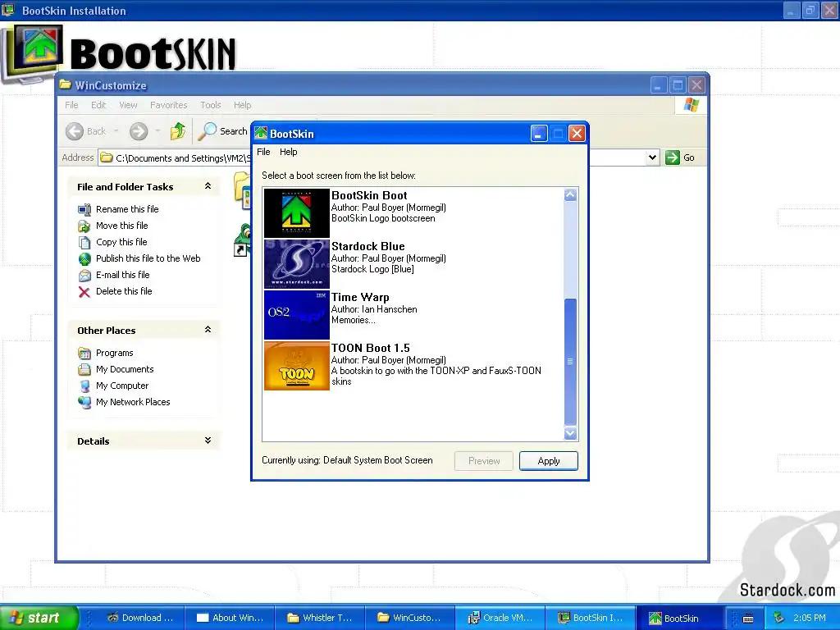Pick the Time Warp OS2 thumbnail
This screenshot has width=840, height=630.
pyautogui.click(x=297, y=314)
